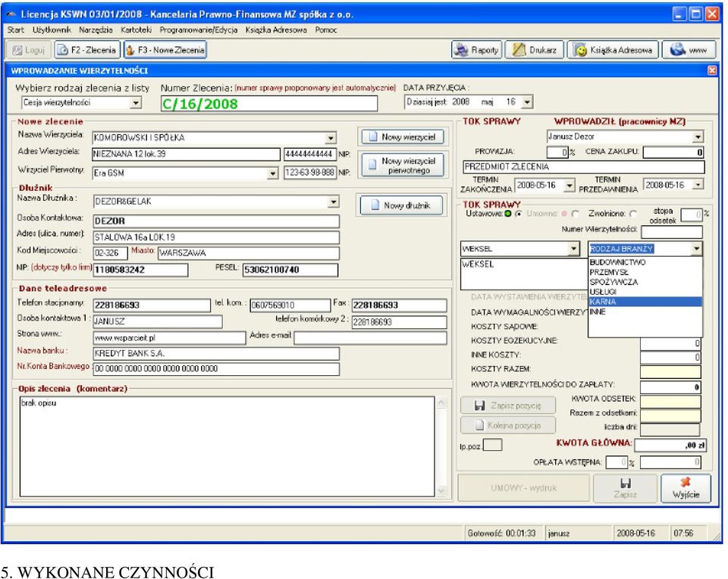
Task: Click the Nazwa banku field
Action: (x=216, y=353)
